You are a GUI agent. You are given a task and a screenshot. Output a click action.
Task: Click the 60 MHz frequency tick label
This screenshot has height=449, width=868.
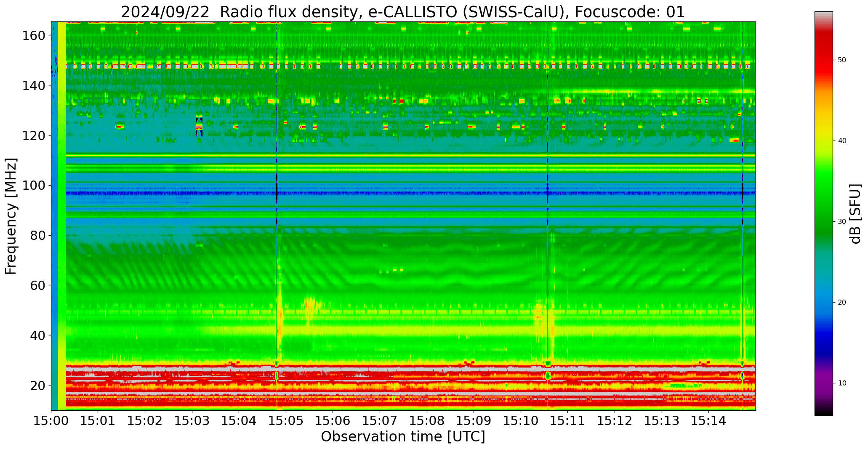point(37,285)
